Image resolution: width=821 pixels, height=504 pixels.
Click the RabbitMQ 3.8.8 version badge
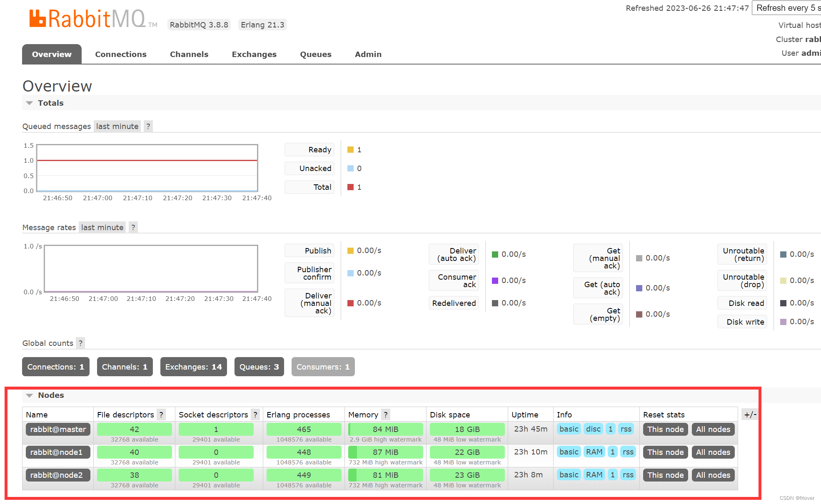click(199, 25)
